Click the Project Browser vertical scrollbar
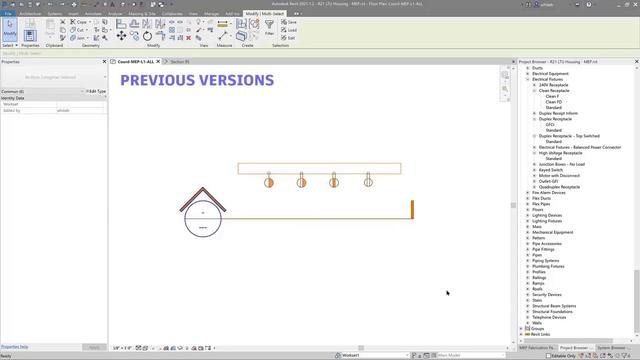Screen dimensions: 640x360 click(636, 301)
